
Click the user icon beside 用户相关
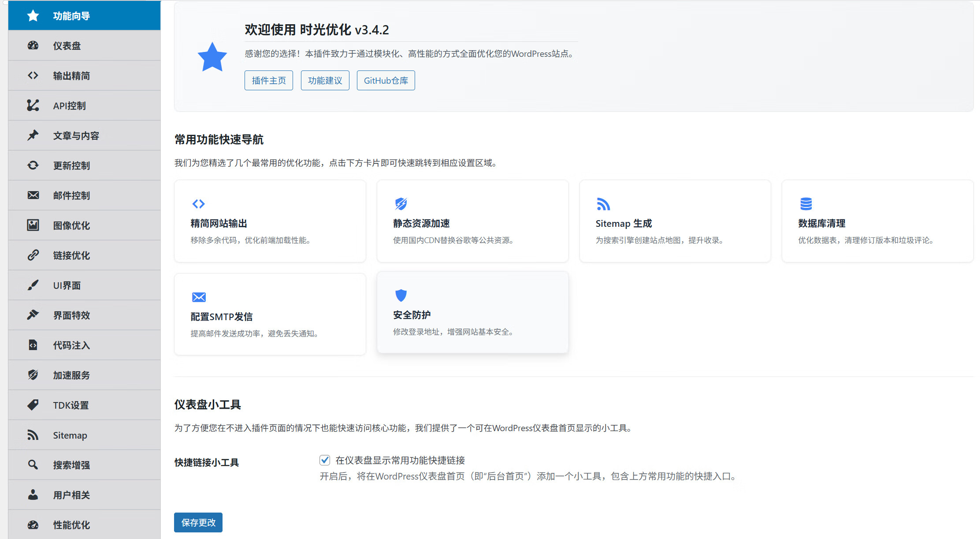(x=33, y=495)
